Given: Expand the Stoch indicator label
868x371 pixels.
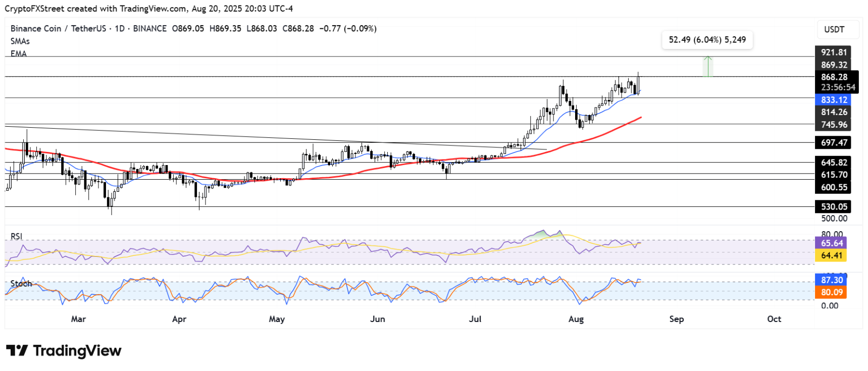Looking at the screenshot, I should [x=21, y=284].
